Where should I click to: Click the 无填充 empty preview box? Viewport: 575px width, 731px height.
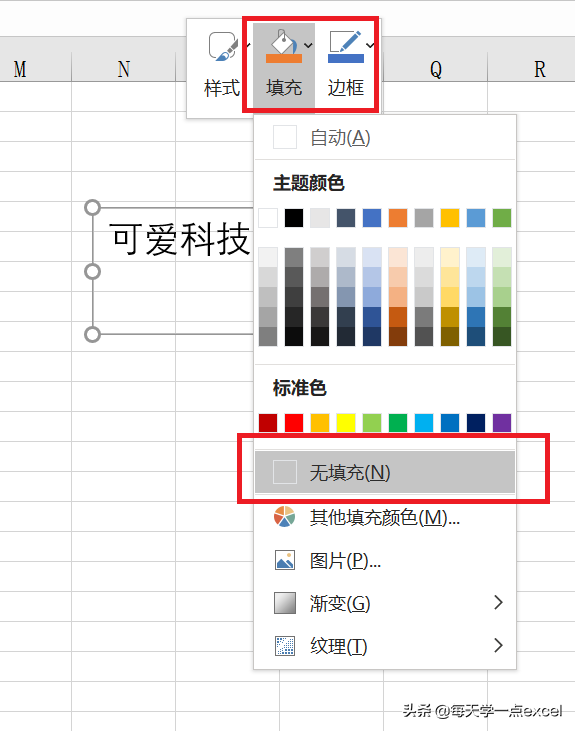pos(284,472)
